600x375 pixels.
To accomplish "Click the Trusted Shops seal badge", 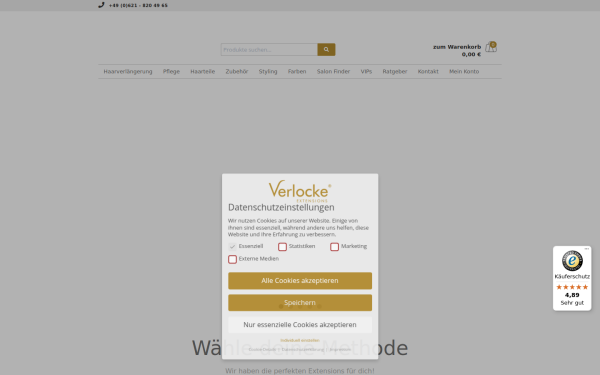I will 572,261.
